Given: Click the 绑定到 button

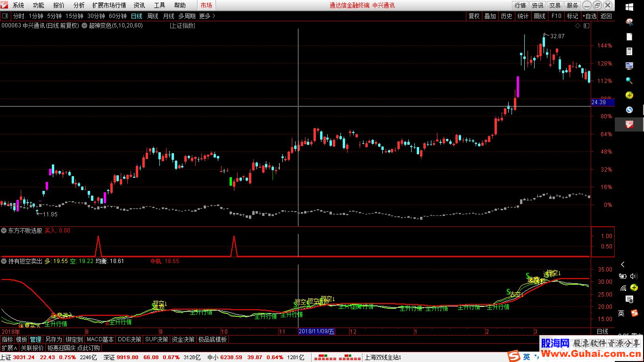Looking at the screenshot, I should coord(74,339).
